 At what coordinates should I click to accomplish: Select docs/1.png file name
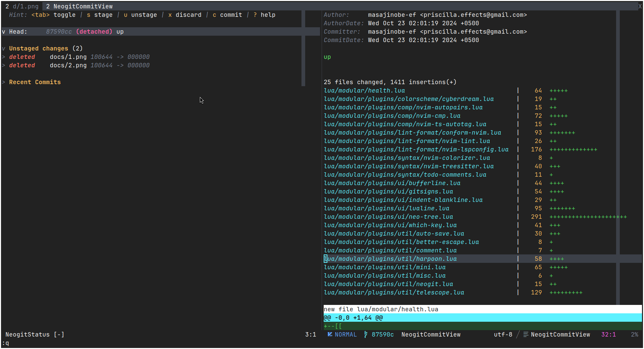pos(68,57)
